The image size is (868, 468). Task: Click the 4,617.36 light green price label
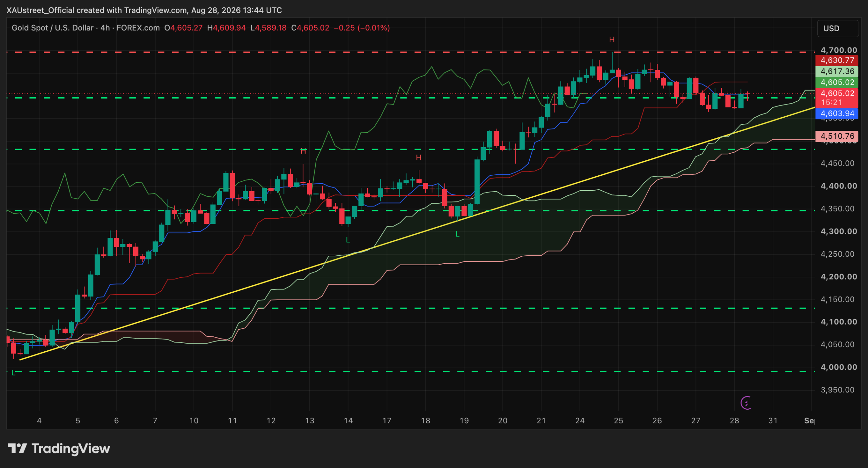tap(837, 71)
